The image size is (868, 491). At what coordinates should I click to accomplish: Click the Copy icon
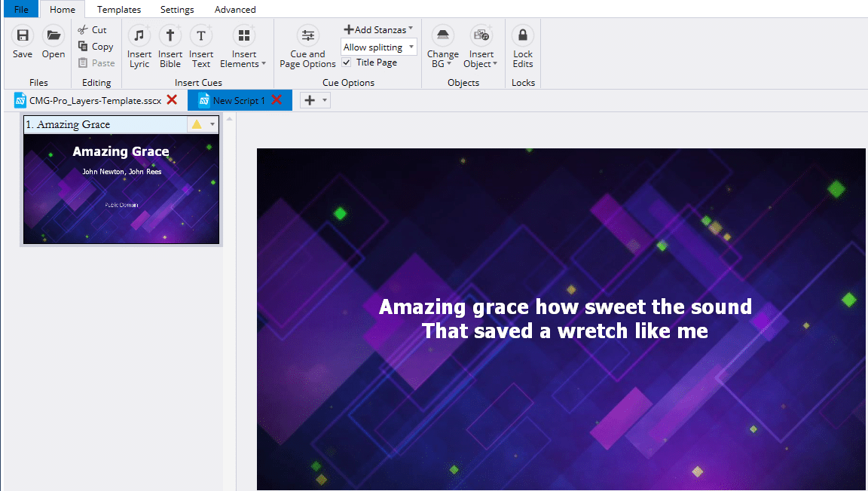[83, 46]
